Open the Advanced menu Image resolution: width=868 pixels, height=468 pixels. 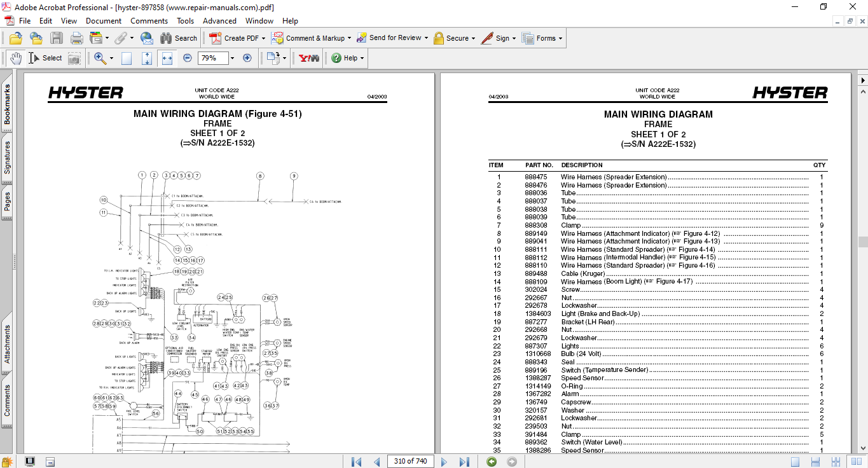coord(219,21)
